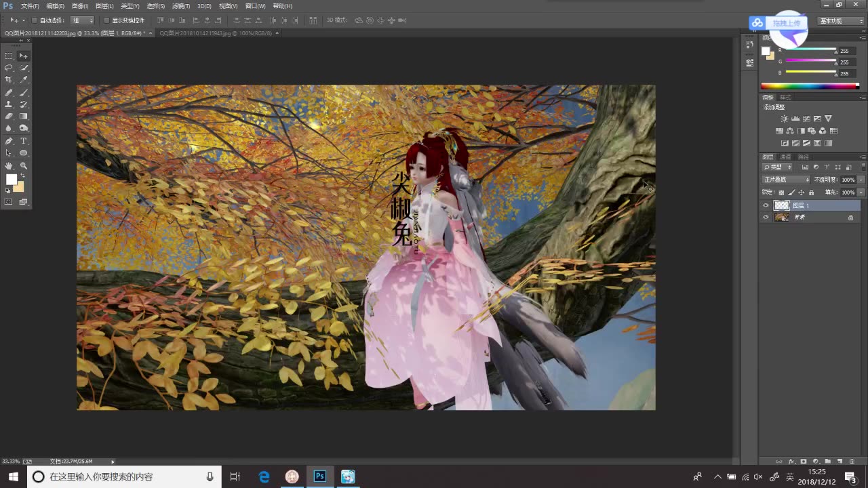Screen dimensions: 868x488
Task: Check the 显示变换控件 option
Action: point(106,20)
